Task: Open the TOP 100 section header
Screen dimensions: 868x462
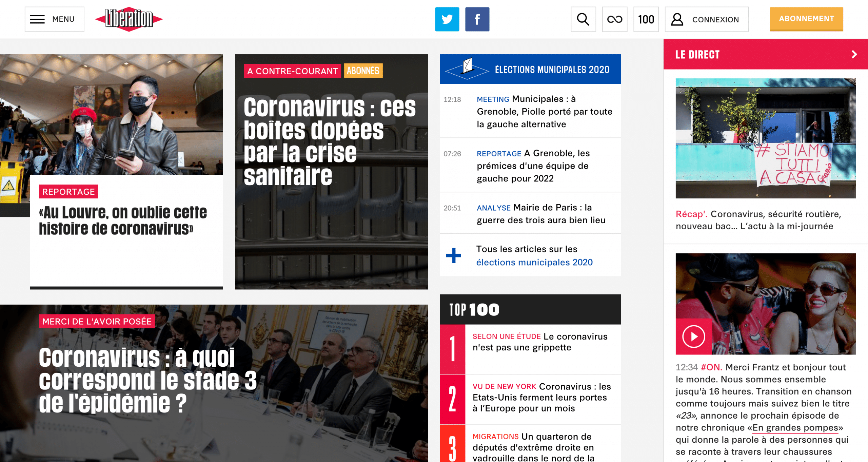Action: coord(530,309)
